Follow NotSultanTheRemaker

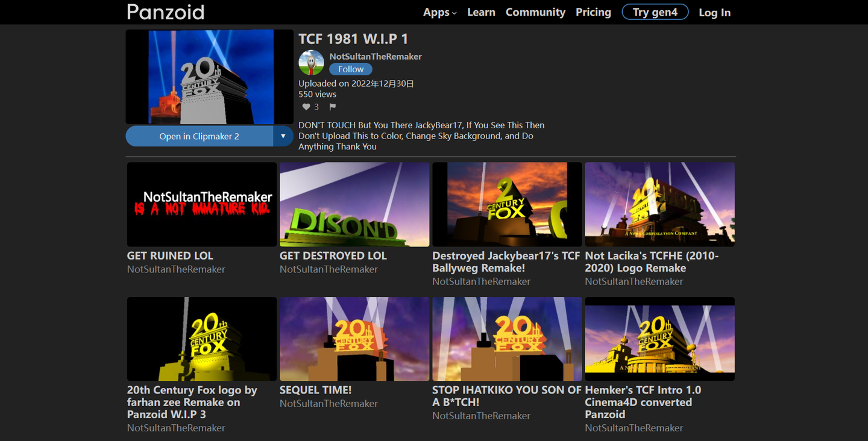point(351,69)
